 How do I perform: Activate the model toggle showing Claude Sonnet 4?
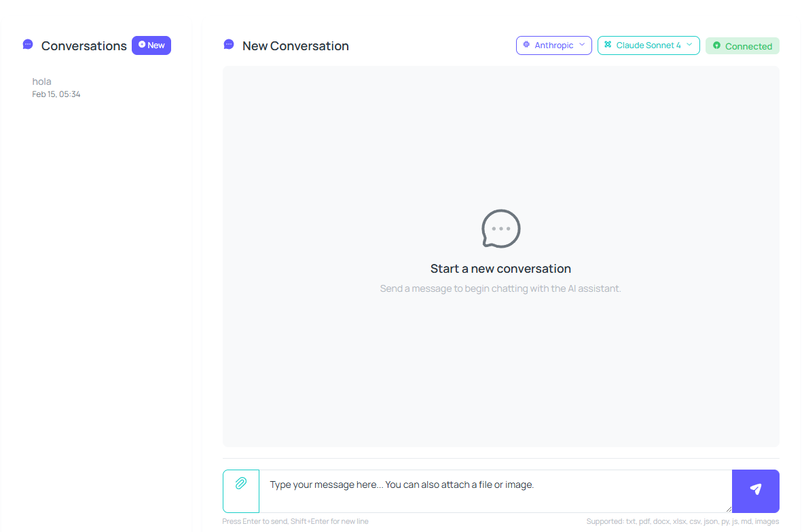pos(648,45)
